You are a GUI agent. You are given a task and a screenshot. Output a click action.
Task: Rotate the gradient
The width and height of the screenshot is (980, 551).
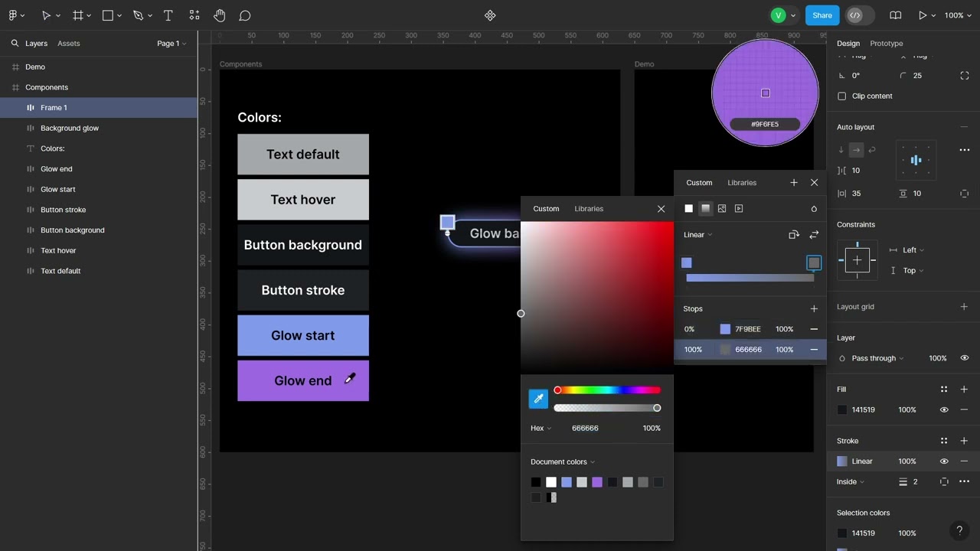click(794, 235)
